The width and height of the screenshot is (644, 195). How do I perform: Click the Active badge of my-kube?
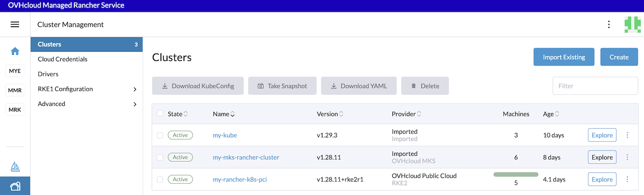tap(180, 135)
